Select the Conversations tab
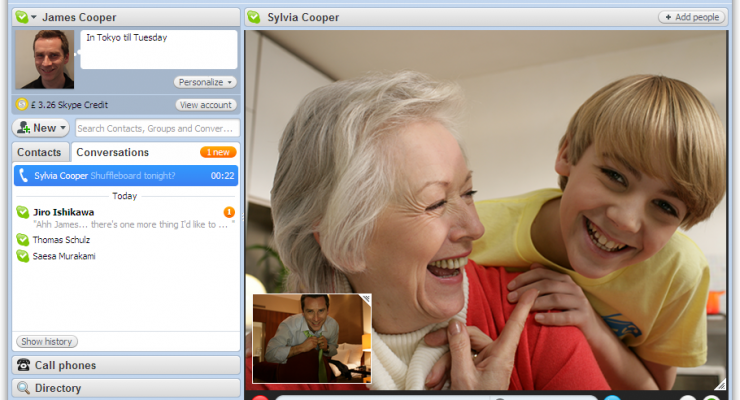The height and width of the screenshot is (400, 740). pos(112,153)
